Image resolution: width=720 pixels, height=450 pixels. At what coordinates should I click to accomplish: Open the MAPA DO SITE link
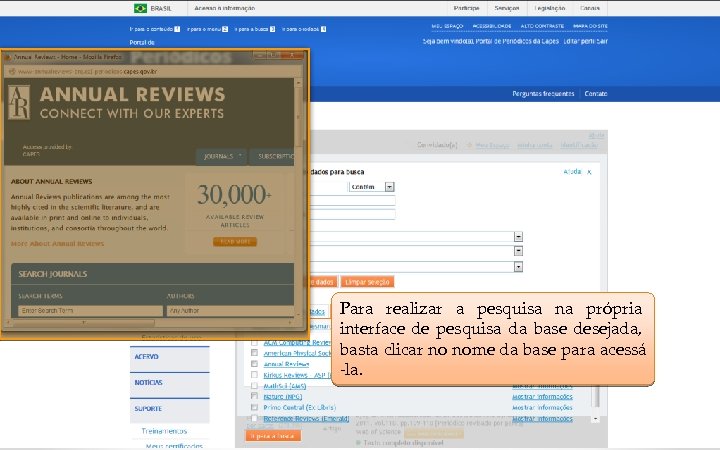pyautogui.click(x=590, y=26)
